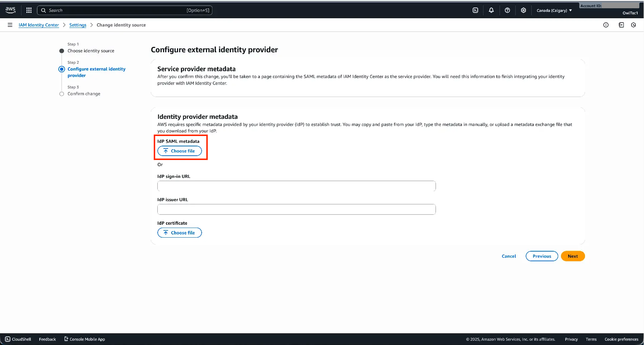644x345 pixels.
Task: Open the tutorials panel icon
Action: pyautogui.click(x=621, y=25)
